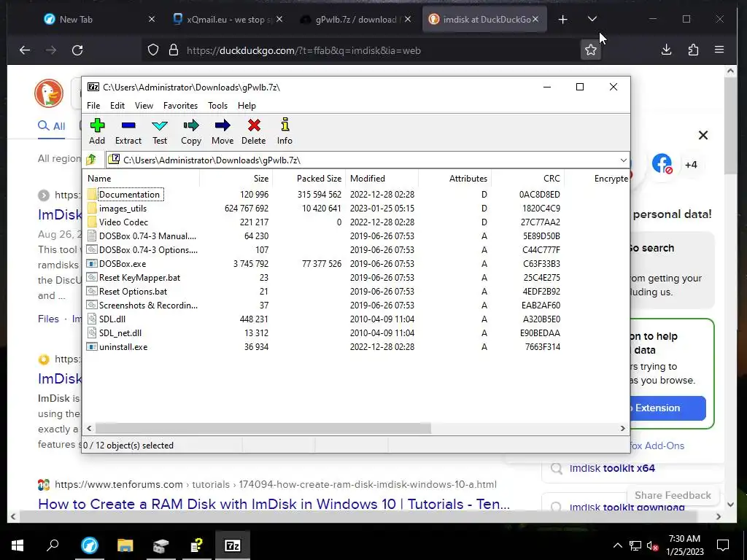747x560 pixels.
Task: Open the 7-Zip View menu
Action: pos(144,106)
